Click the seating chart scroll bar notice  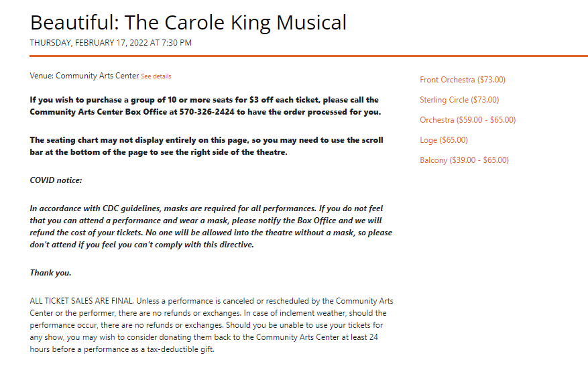(207, 145)
